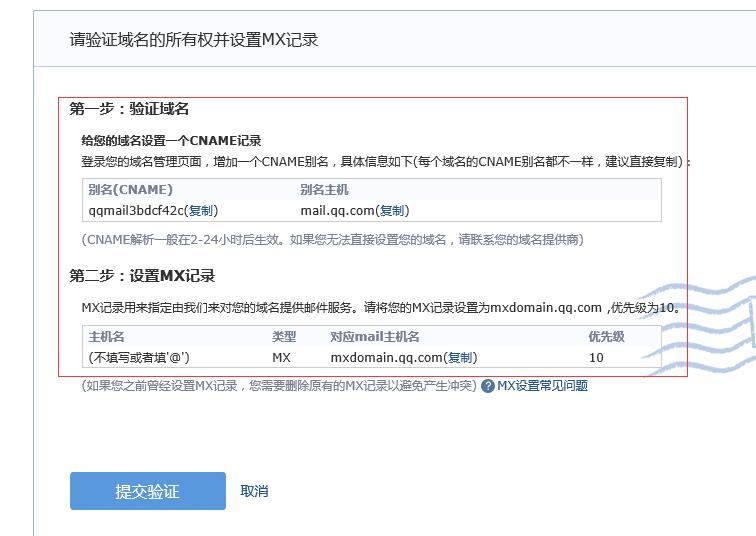Select the mail.qq.com alias host text
This screenshot has width=756, height=536.
(338, 211)
